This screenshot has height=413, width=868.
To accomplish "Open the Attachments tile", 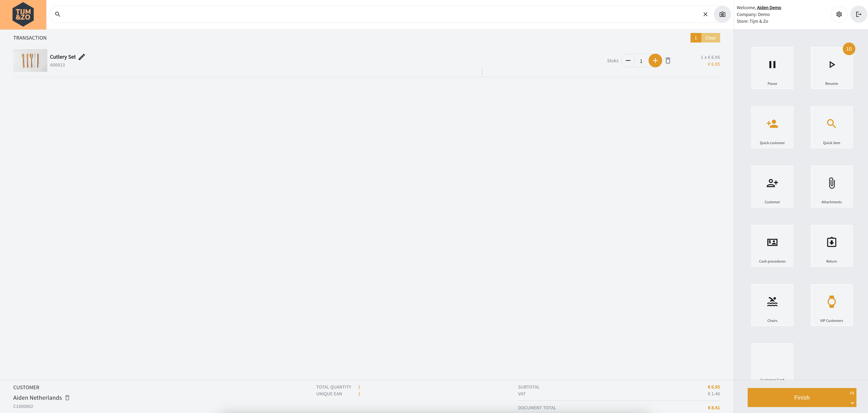I will (x=831, y=187).
